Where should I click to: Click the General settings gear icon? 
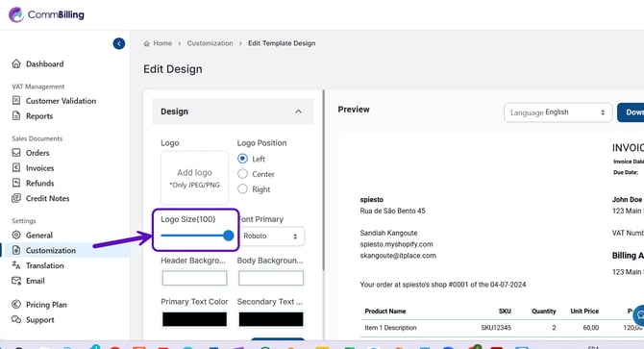(x=16, y=235)
